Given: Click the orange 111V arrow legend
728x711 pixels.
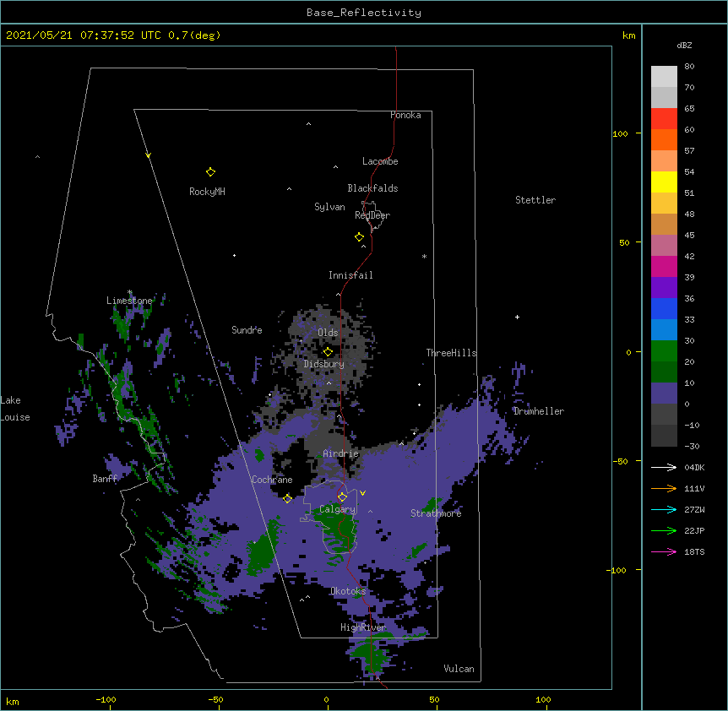Looking at the screenshot, I should click(664, 488).
